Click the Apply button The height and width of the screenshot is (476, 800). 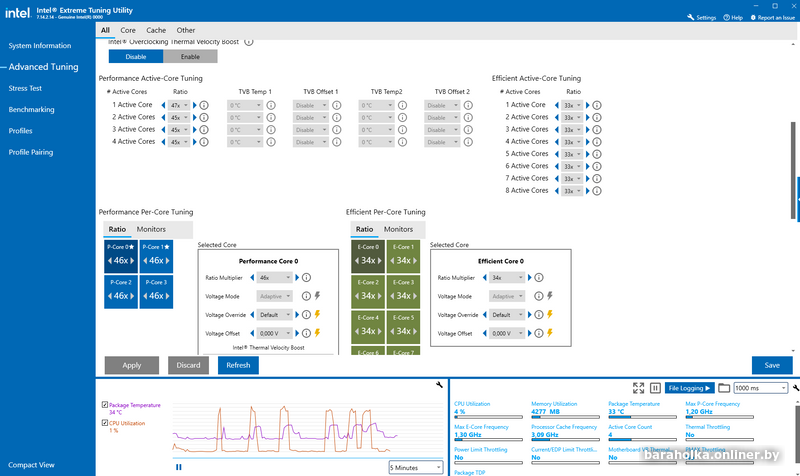click(x=132, y=365)
